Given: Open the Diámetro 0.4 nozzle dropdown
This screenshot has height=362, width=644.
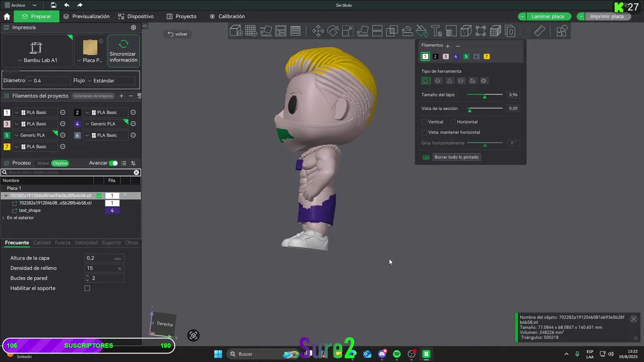Looking at the screenshot, I should coord(49,80).
